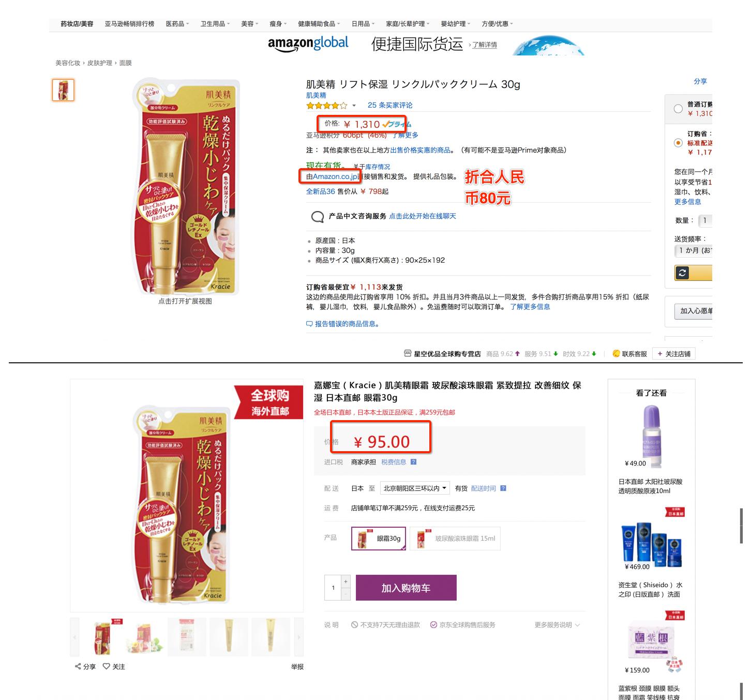This screenshot has height=700, width=750.
Task: Open the rating breakdown arrow beside stars
Action: [354, 106]
